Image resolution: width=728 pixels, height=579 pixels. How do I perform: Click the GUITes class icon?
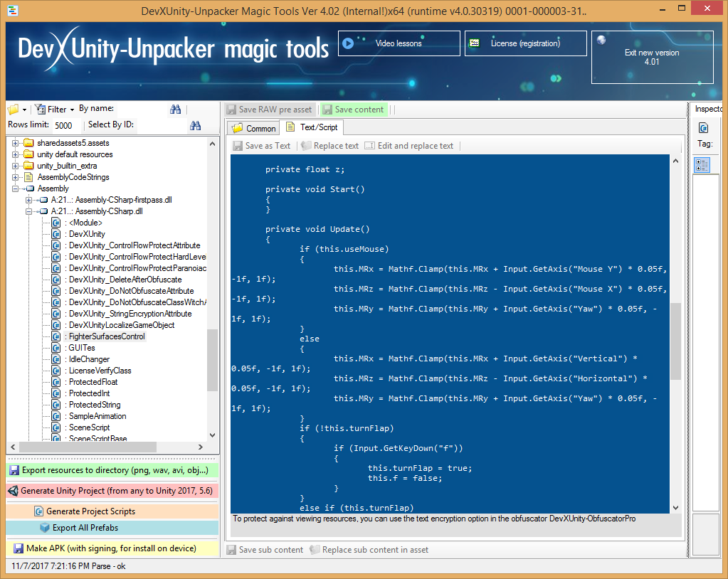[56, 348]
